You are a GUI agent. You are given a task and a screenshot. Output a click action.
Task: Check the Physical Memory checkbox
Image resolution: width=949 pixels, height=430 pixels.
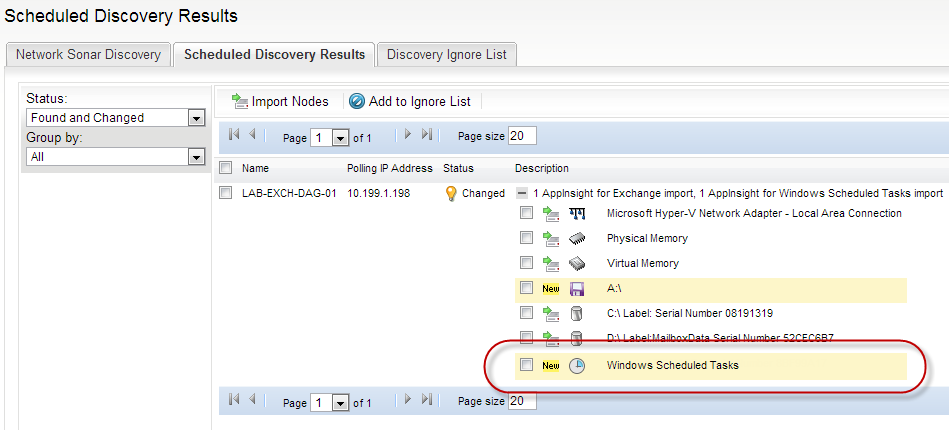527,238
